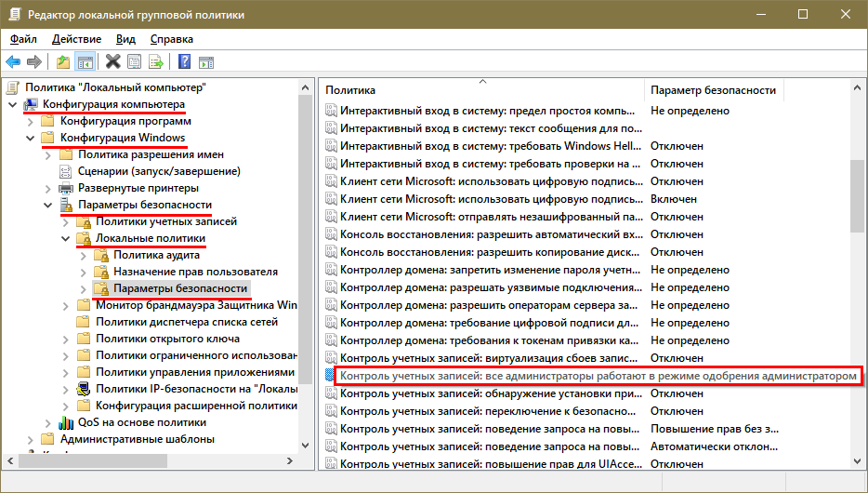Toggle the action pane toolbar icon

(206, 62)
